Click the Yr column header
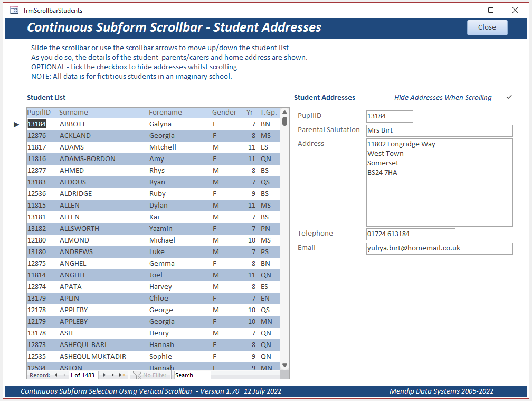The image size is (532, 401). 250,113
